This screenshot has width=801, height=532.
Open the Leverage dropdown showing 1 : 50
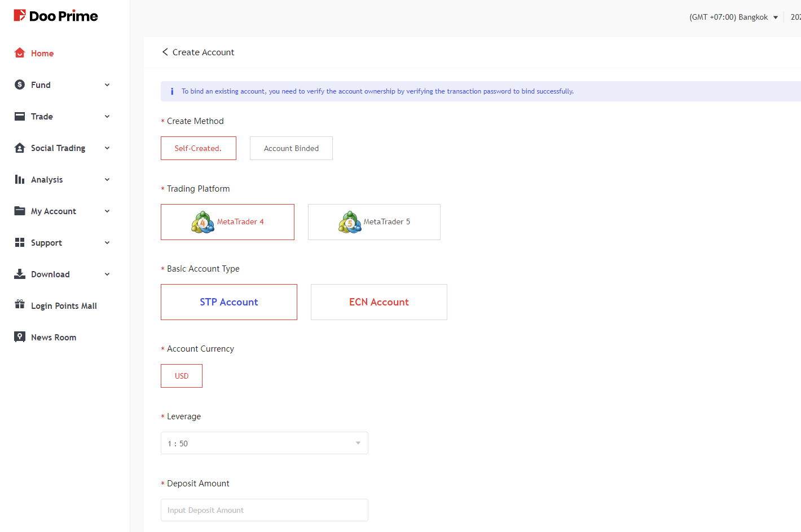tap(264, 443)
